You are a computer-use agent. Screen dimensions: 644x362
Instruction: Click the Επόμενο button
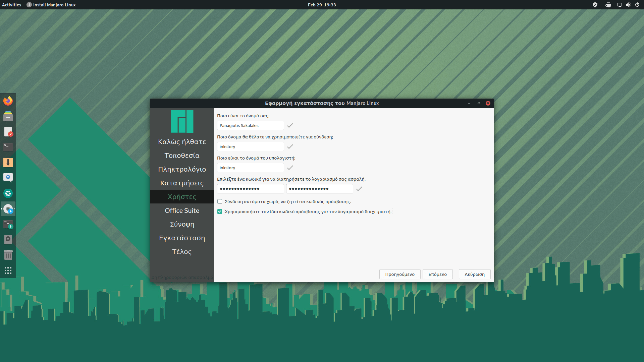click(437, 274)
